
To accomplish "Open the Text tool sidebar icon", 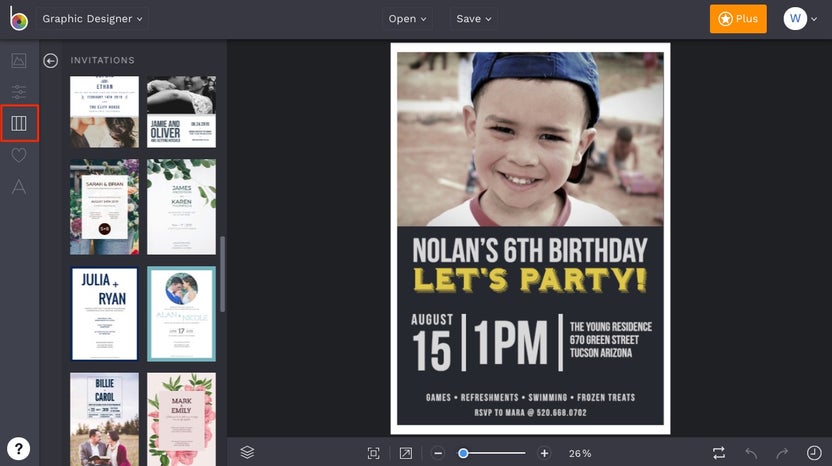I will pyautogui.click(x=19, y=187).
